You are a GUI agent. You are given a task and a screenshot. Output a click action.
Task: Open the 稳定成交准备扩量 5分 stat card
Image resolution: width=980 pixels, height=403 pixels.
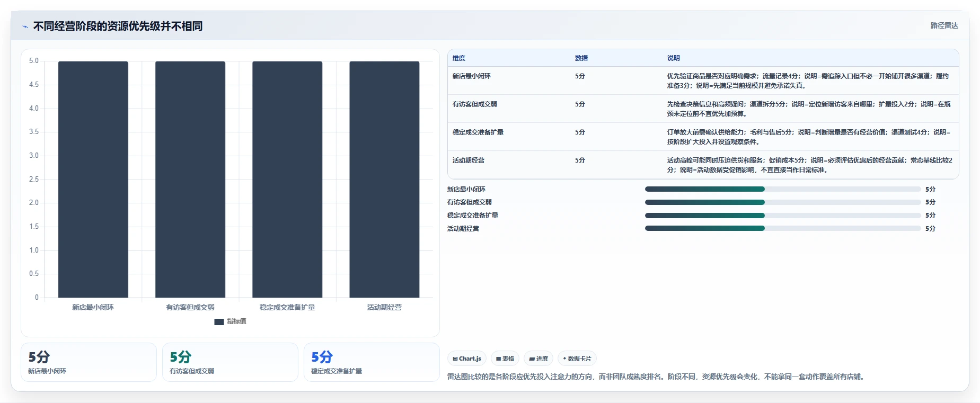coord(372,362)
